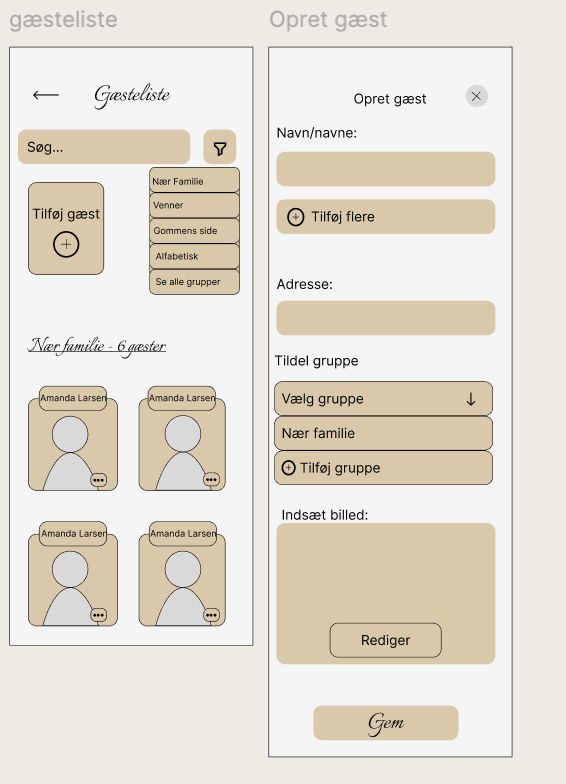566x784 pixels.
Task: Select Nær familie in group dropdown
Action: coord(384,434)
